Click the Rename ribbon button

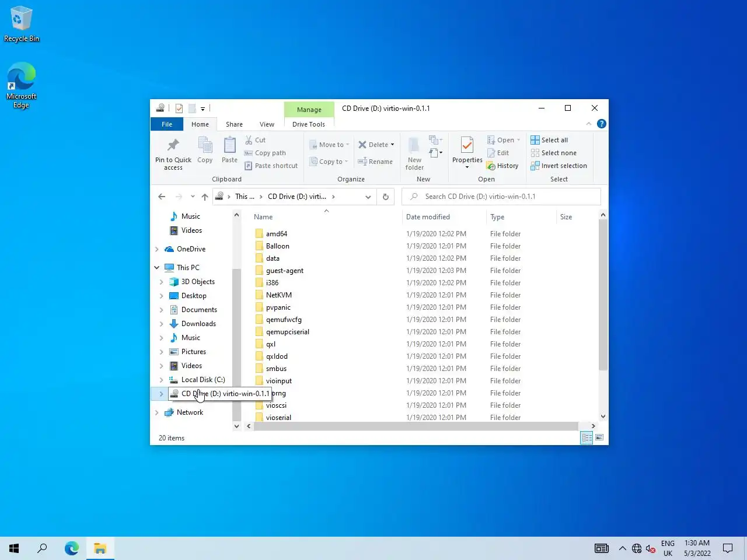[375, 162]
